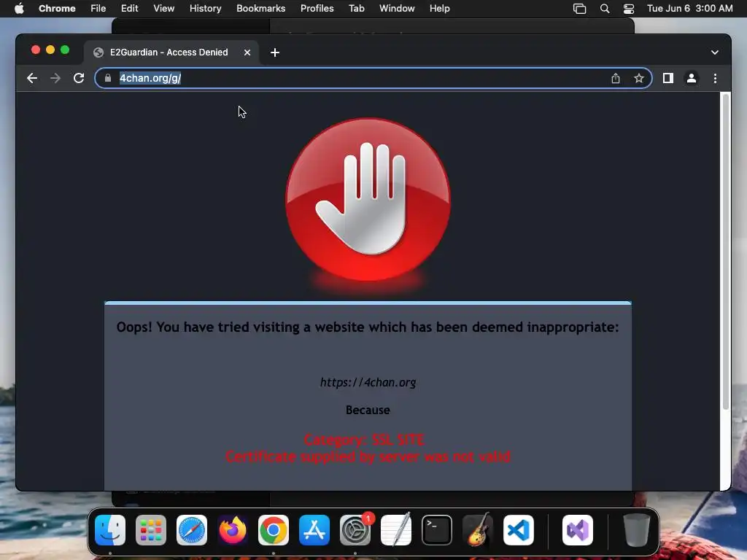The height and width of the screenshot is (560, 747).
Task: Open Visual Studio Code from the Dock
Action: coord(519,530)
